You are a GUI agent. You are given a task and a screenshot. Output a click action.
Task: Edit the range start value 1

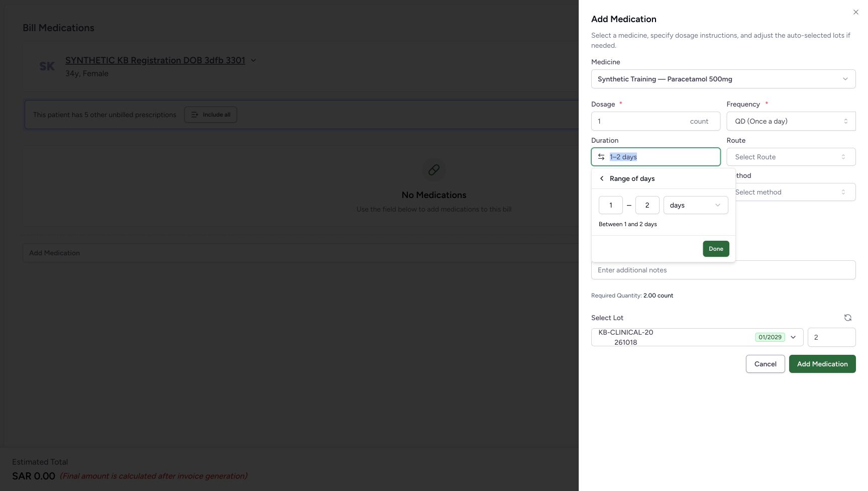tap(610, 205)
